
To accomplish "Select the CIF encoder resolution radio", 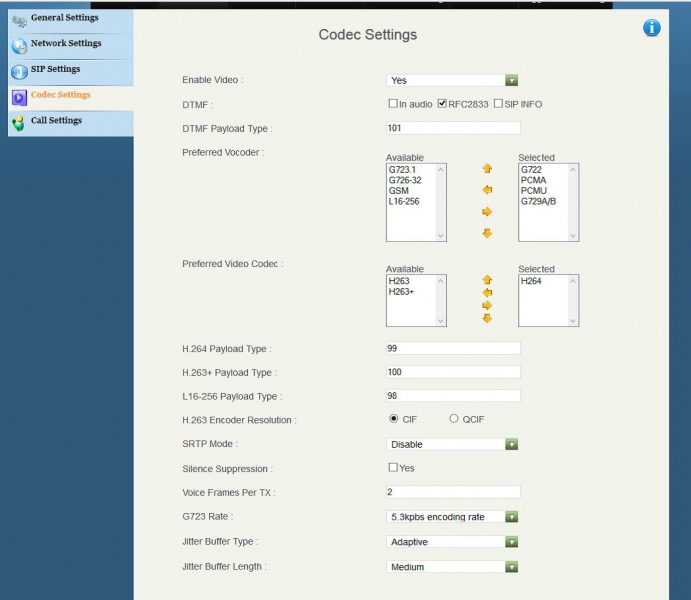I will 394,419.
